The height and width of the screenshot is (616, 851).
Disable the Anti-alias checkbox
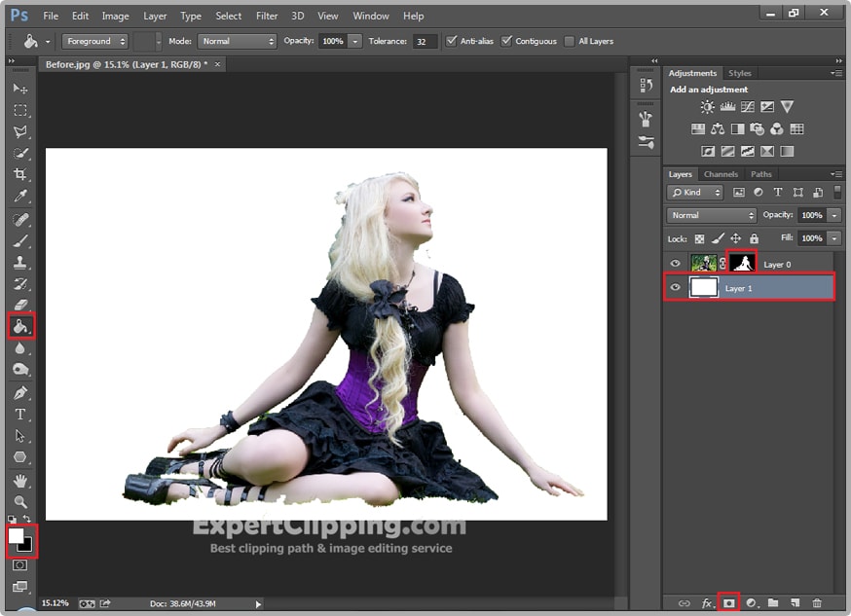point(451,41)
